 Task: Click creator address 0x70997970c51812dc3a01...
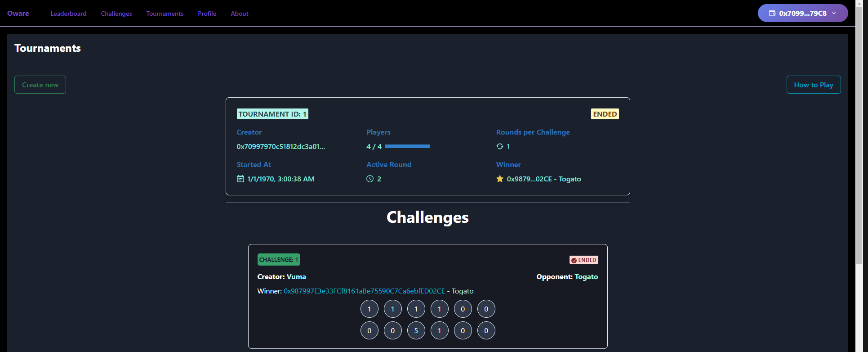pos(281,146)
